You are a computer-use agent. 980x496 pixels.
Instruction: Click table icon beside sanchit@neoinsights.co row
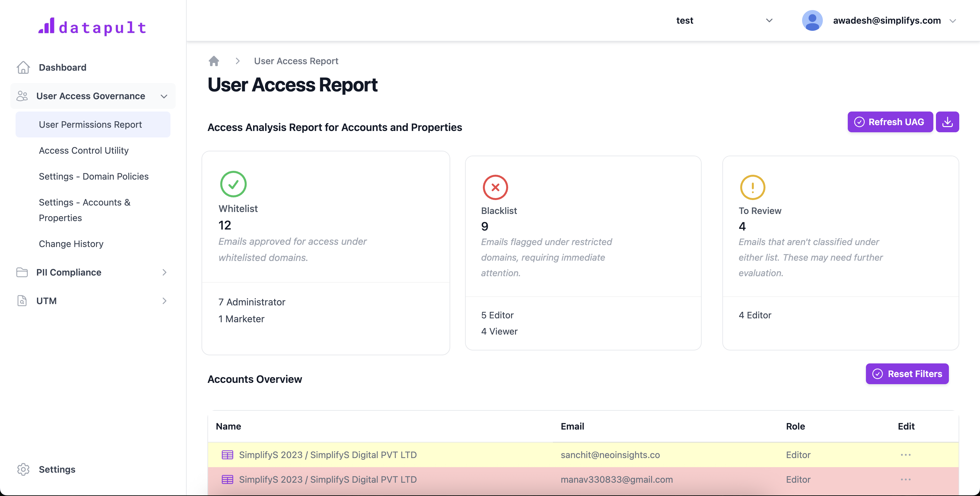click(x=227, y=455)
